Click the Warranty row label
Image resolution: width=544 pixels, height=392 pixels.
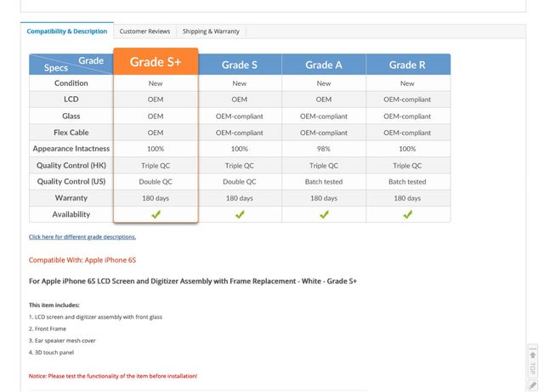[71, 198]
